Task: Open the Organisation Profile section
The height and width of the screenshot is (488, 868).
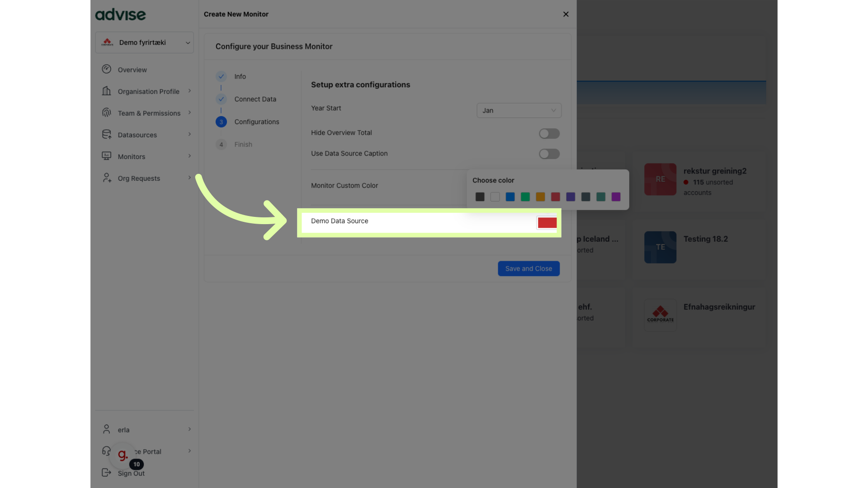Action: coord(107,91)
